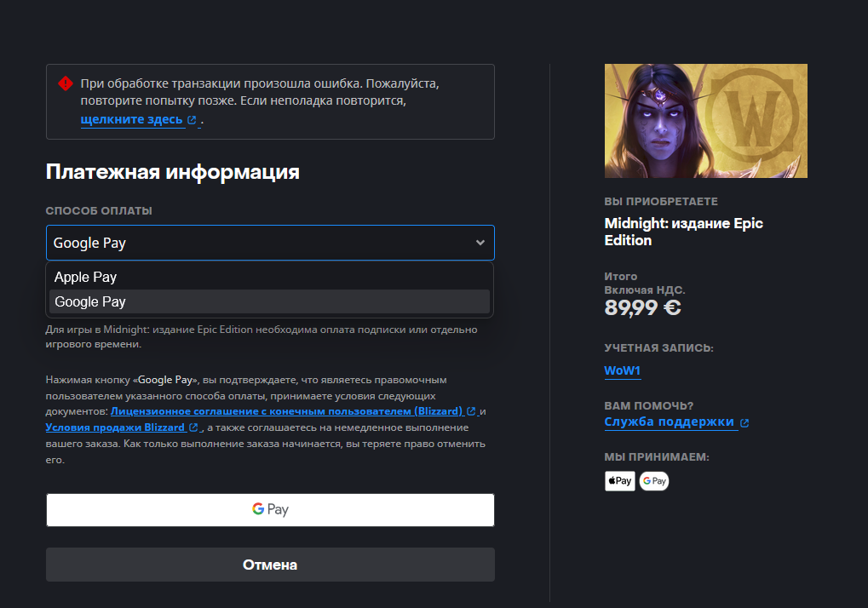Click the "Midnight: издание Epic Edition" title

pos(684,232)
